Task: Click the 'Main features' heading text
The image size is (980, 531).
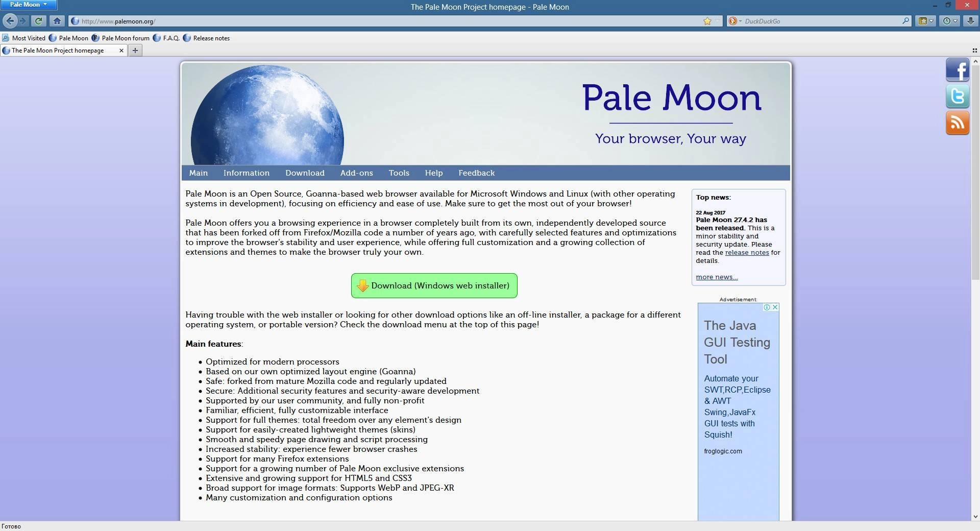Action: point(213,344)
